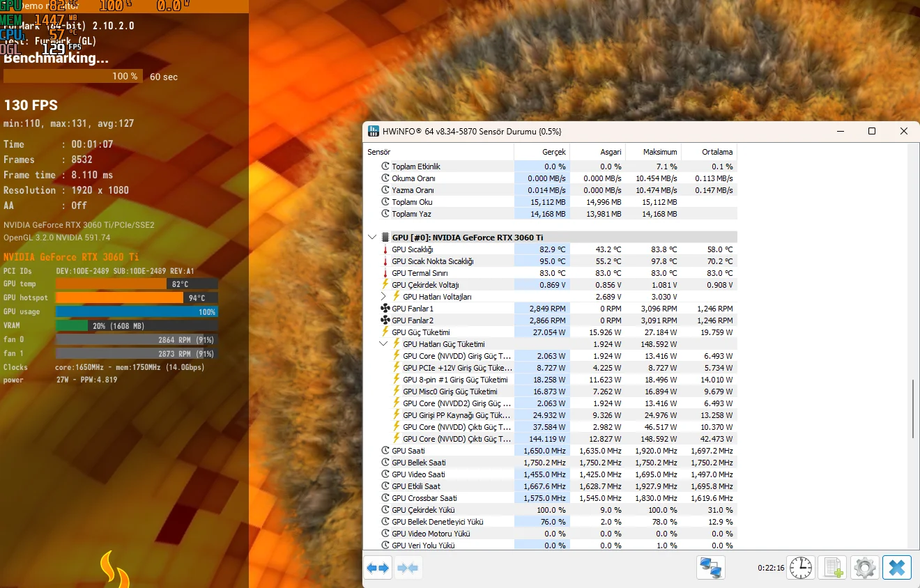Image resolution: width=920 pixels, height=588 pixels.
Task: Select the lightning icon of GPU PCIe +12V row
Action: coord(397,368)
